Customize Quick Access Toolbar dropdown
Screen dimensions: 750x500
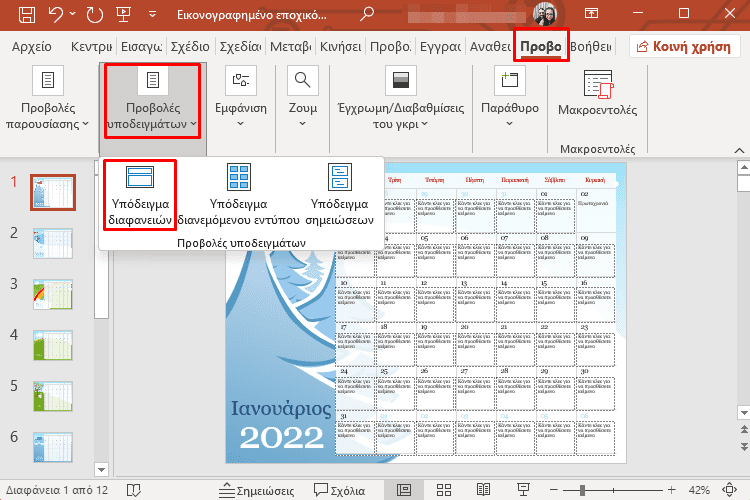(152, 14)
